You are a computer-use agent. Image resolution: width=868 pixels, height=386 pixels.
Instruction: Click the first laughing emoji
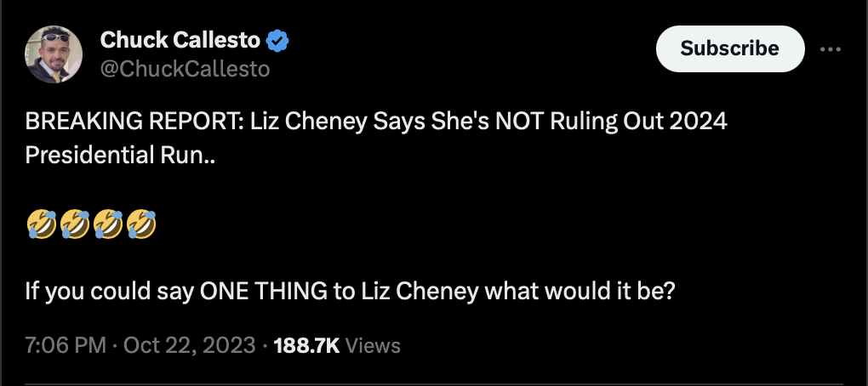tap(42, 224)
